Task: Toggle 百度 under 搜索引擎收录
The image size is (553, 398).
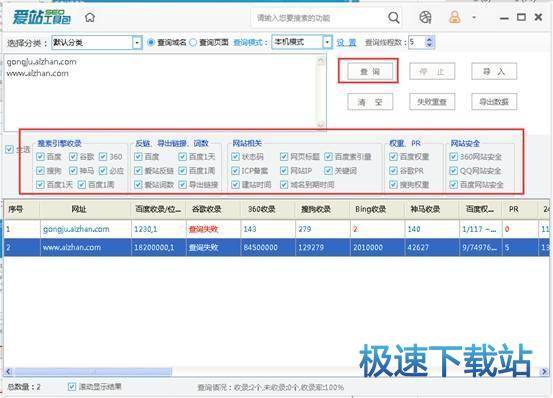Action: [40, 157]
